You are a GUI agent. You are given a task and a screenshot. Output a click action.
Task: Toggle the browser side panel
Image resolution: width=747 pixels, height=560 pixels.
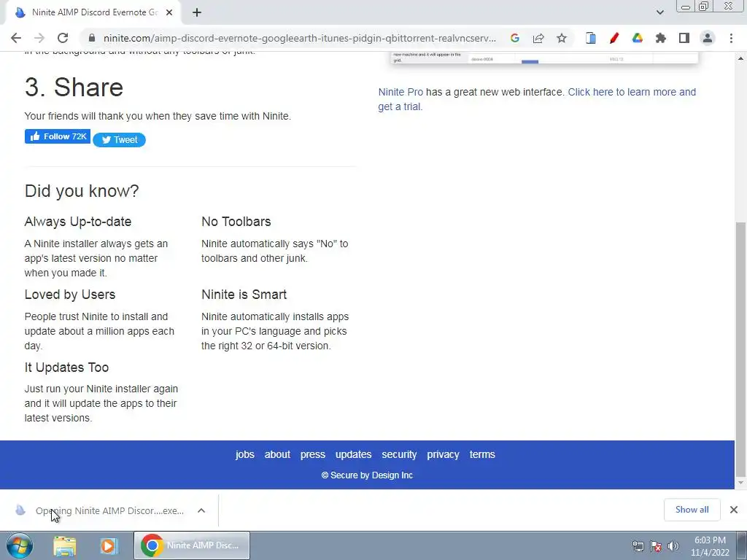pyautogui.click(x=684, y=38)
